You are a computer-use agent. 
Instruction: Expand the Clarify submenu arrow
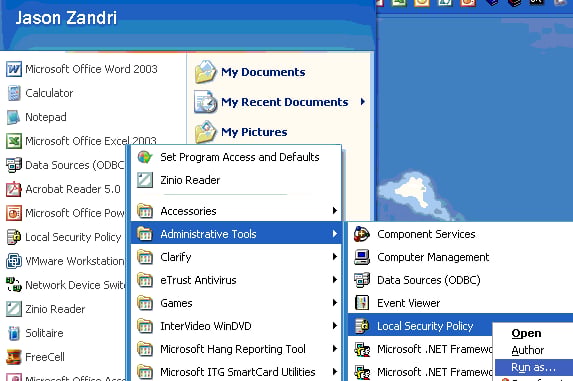click(x=335, y=257)
